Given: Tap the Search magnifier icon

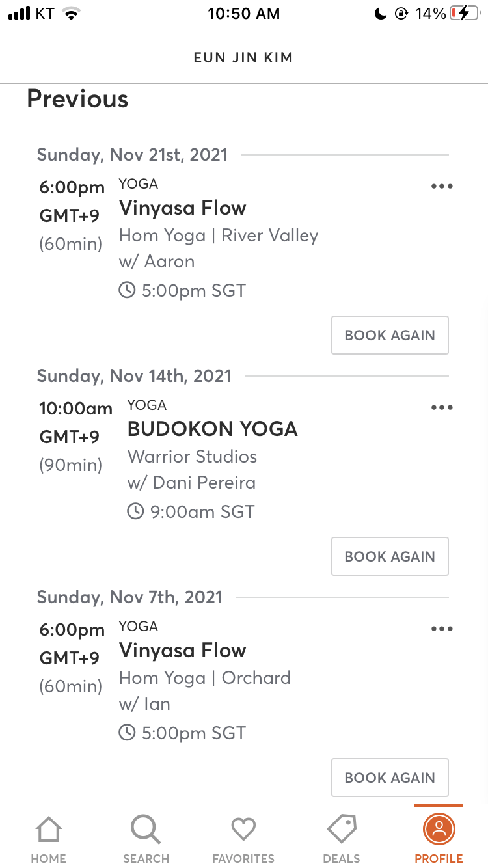Looking at the screenshot, I should click(x=146, y=831).
